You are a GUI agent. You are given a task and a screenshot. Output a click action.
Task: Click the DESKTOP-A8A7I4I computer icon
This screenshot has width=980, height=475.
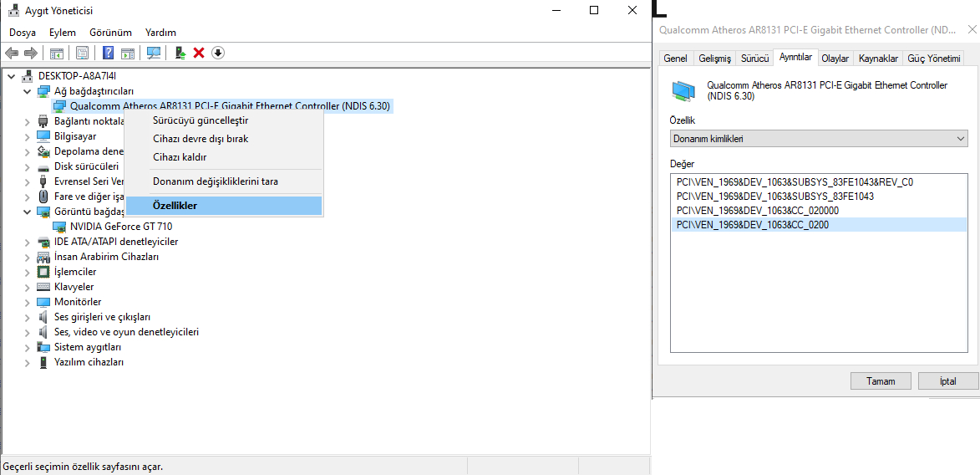28,76
